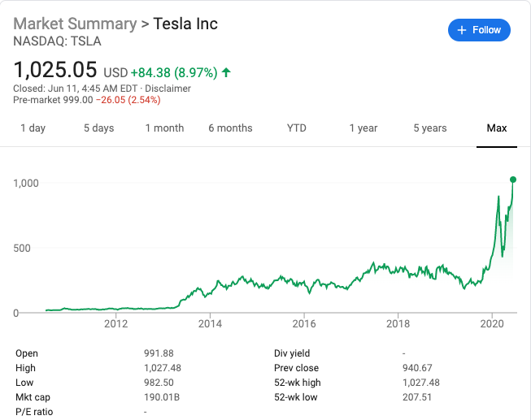Image resolution: width=531 pixels, height=420 pixels.
Task: Show the 1 month chart
Action: (164, 128)
